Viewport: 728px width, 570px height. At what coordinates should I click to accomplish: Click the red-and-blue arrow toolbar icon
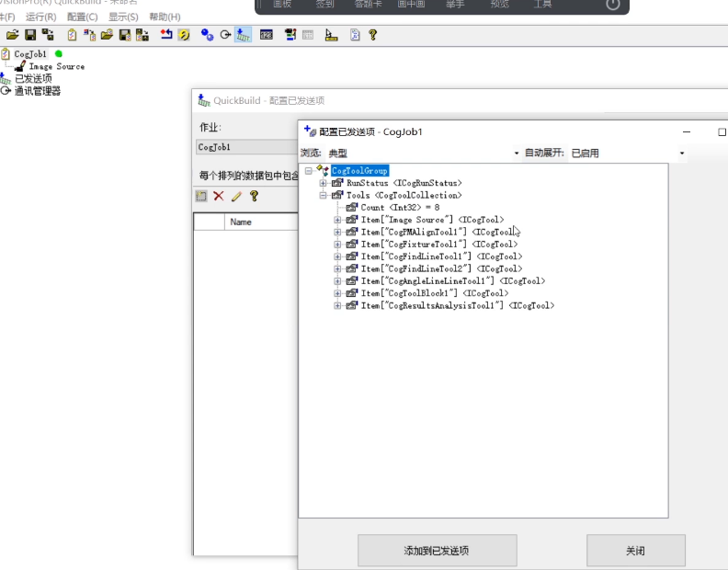(x=166, y=35)
